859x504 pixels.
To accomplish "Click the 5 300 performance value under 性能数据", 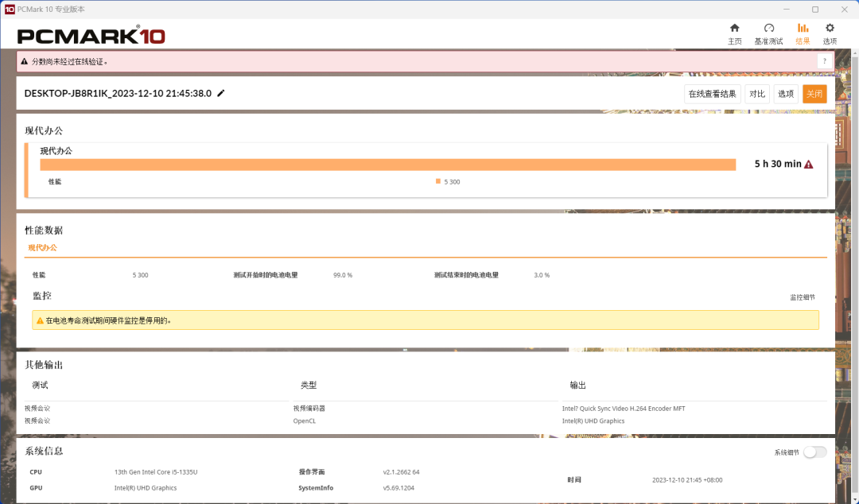I will [x=140, y=275].
